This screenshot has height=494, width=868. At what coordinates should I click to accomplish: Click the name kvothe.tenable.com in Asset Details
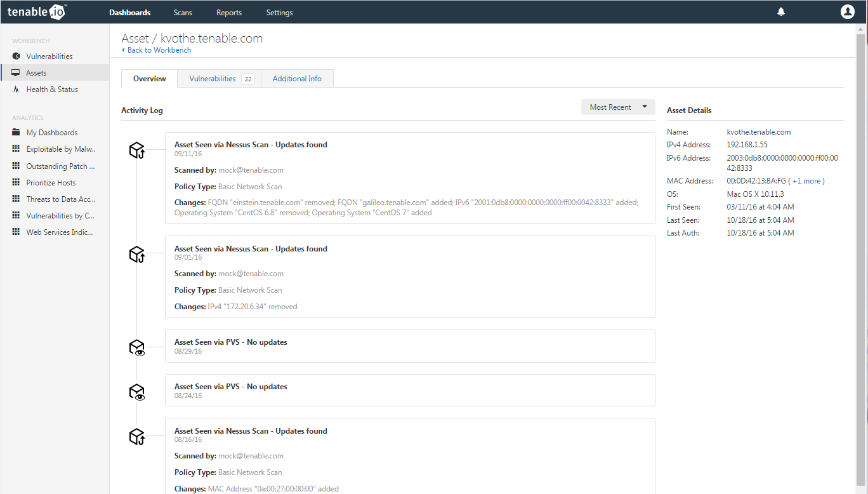click(x=759, y=132)
